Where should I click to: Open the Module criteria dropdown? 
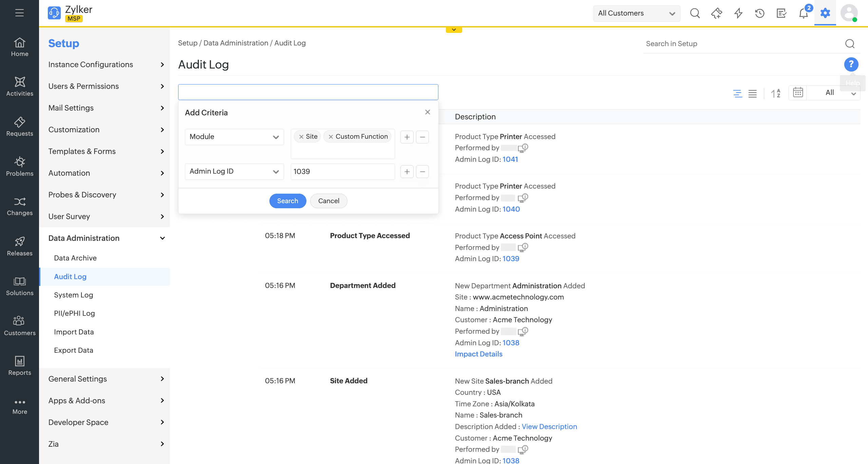(234, 137)
